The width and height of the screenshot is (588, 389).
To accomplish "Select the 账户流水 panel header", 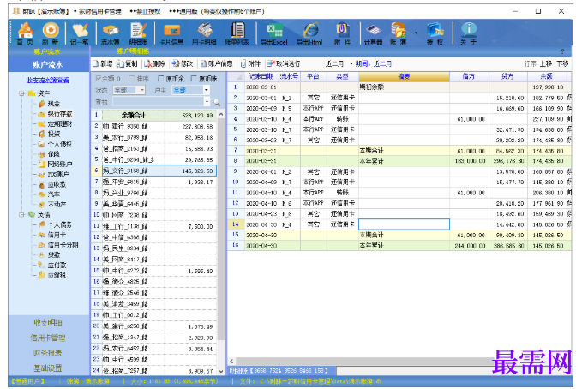I will point(48,64).
